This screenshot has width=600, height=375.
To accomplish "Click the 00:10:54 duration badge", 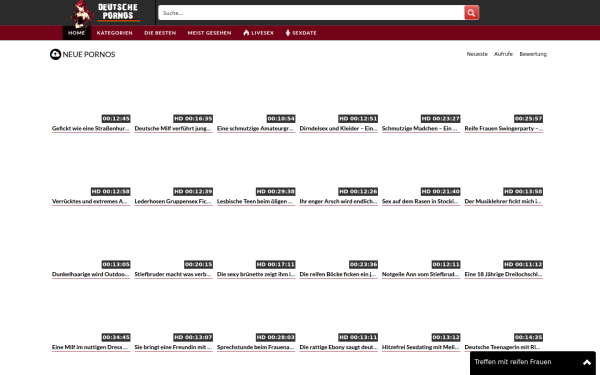I will [281, 119].
